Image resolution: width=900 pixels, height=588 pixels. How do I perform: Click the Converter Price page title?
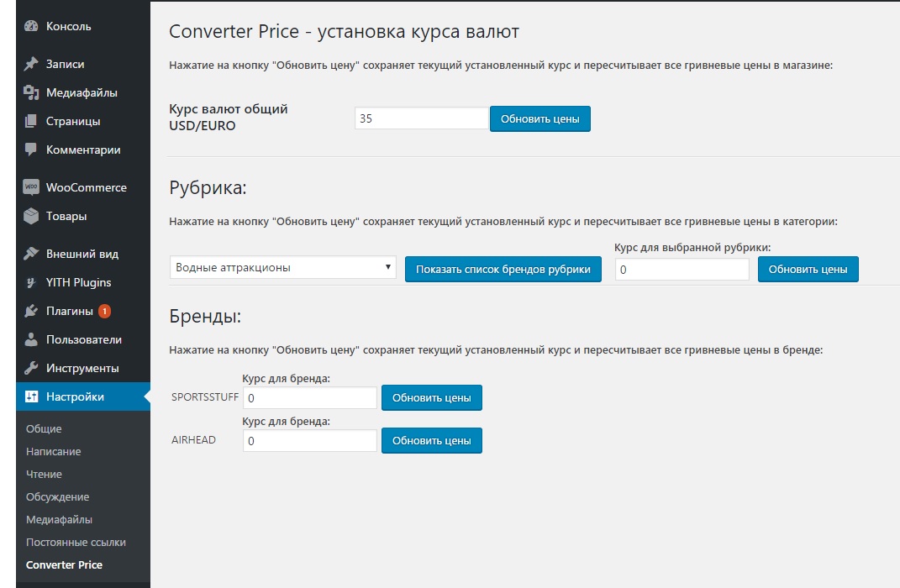click(x=344, y=32)
